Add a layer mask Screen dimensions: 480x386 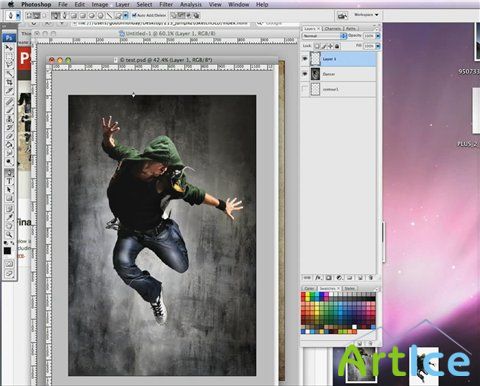point(329,277)
